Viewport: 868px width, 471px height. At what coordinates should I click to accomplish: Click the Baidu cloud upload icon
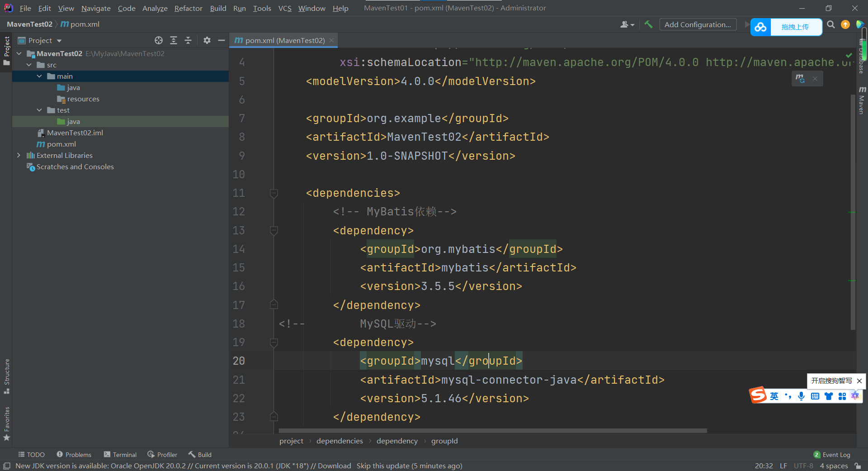pyautogui.click(x=761, y=27)
